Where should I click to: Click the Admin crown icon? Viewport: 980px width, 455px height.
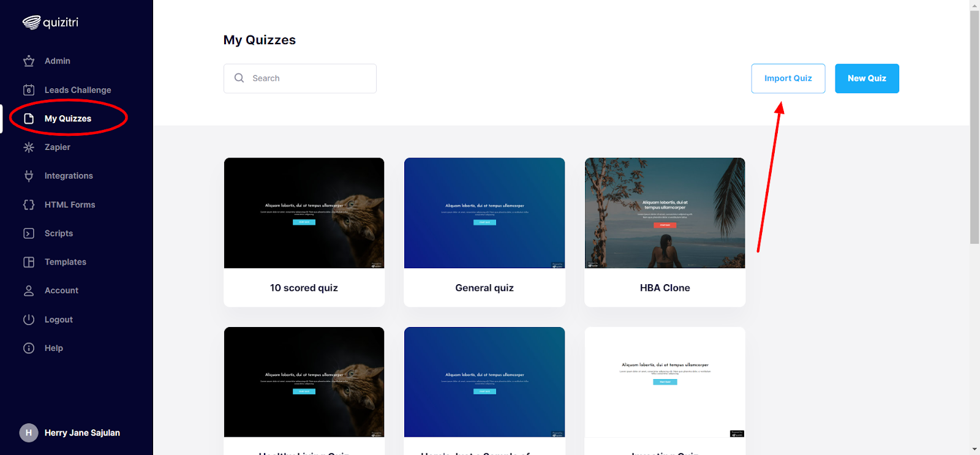click(29, 61)
